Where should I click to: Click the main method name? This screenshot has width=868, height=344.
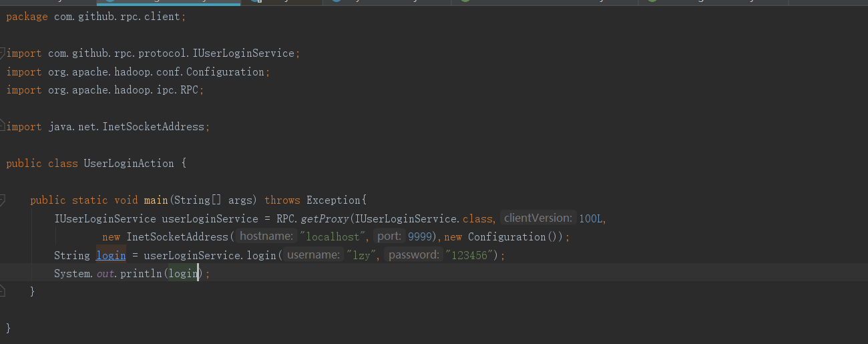click(x=156, y=200)
